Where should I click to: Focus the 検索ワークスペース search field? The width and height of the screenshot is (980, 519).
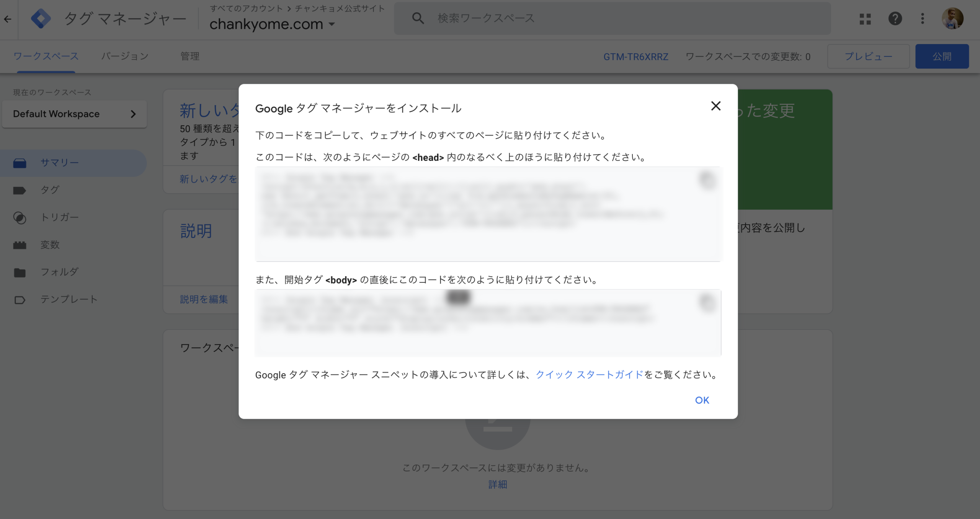click(612, 18)
